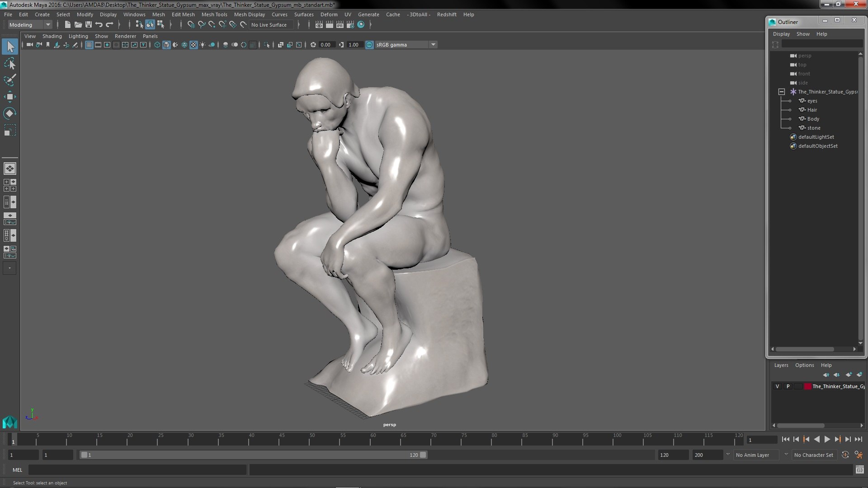868x488 pixels.
Task: Open the Windows menu
Action: click(134, 14)
